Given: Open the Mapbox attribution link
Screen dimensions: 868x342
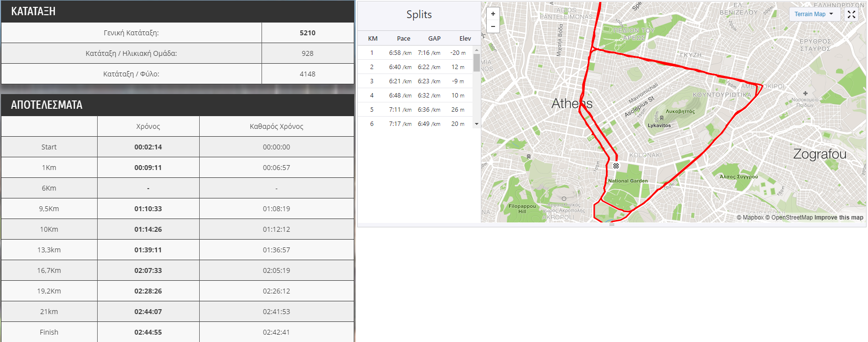Looking at the screenshot, I should (750, 218).
